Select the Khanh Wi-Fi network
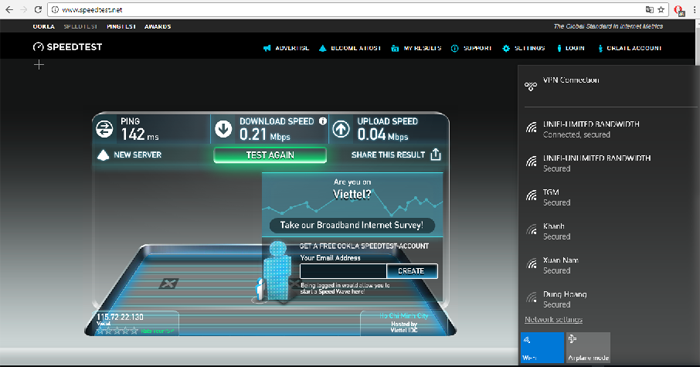The image size is (700, 367). point(608,231)
